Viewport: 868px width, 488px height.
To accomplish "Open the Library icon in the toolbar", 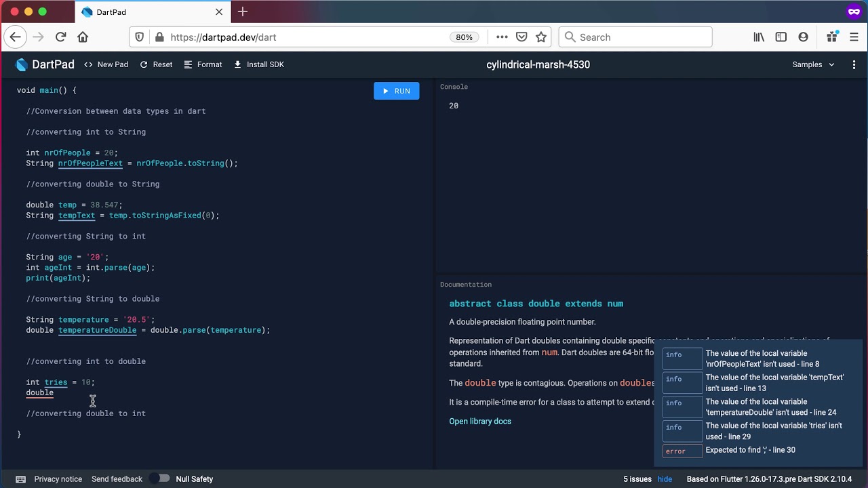I will pyautogui.click(x=759, y=37).
